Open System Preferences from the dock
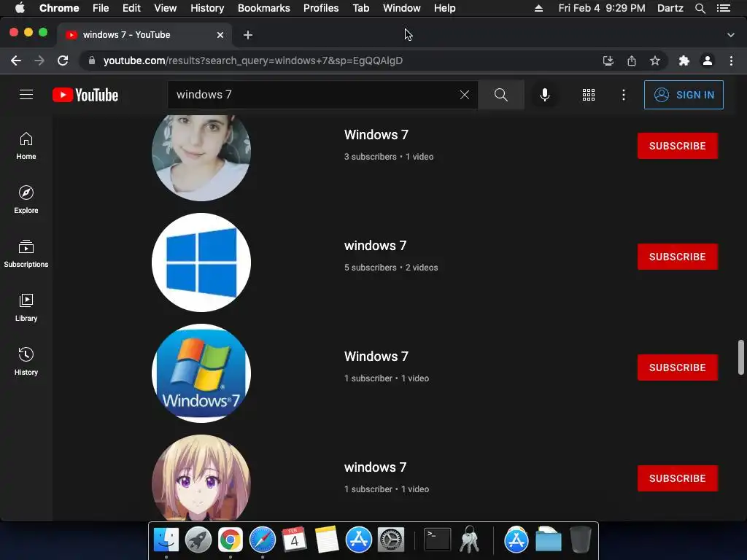This screenshot has width=747, height=560. (x=391, y=540)
